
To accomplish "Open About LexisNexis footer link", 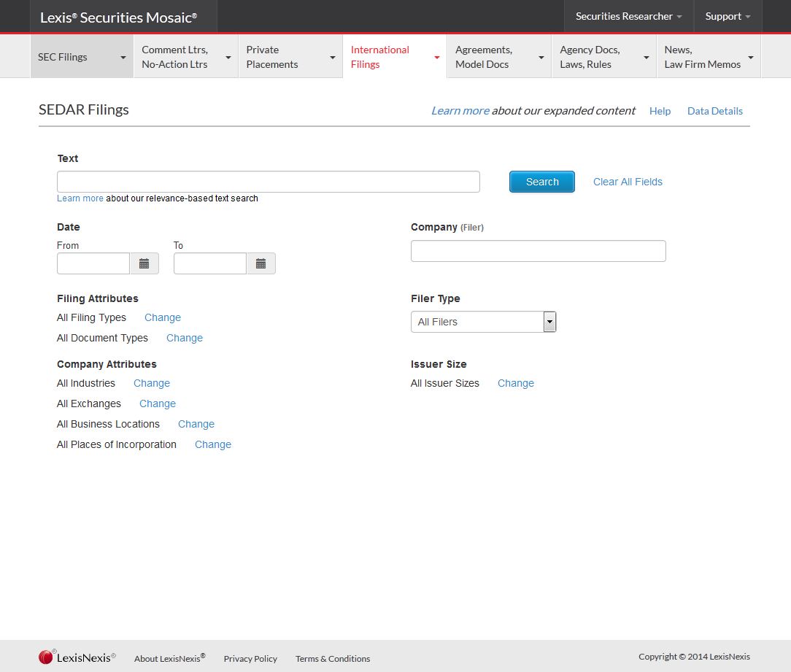I will pos(169,658).
